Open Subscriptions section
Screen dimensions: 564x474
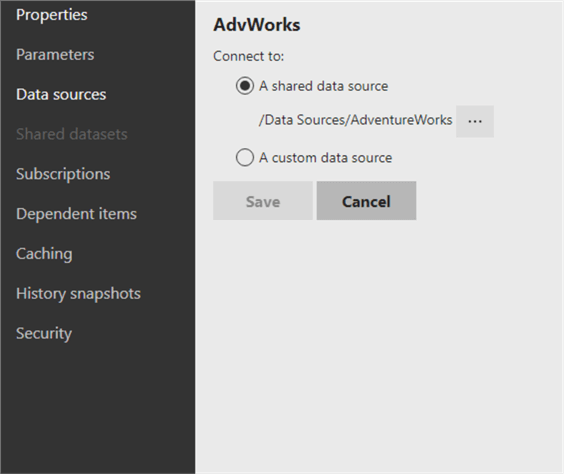63,174
